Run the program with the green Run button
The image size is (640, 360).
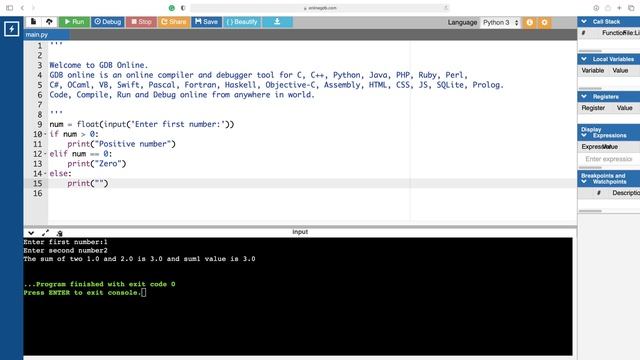point(74,22)
